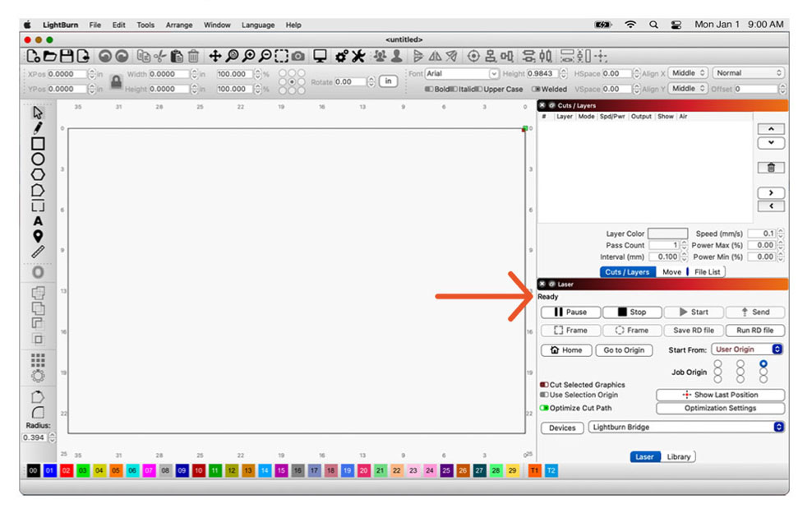812x518 pixels.
Task: Click the Speed (mm/s) stepper arrows
Action: (x=781, y=234)
